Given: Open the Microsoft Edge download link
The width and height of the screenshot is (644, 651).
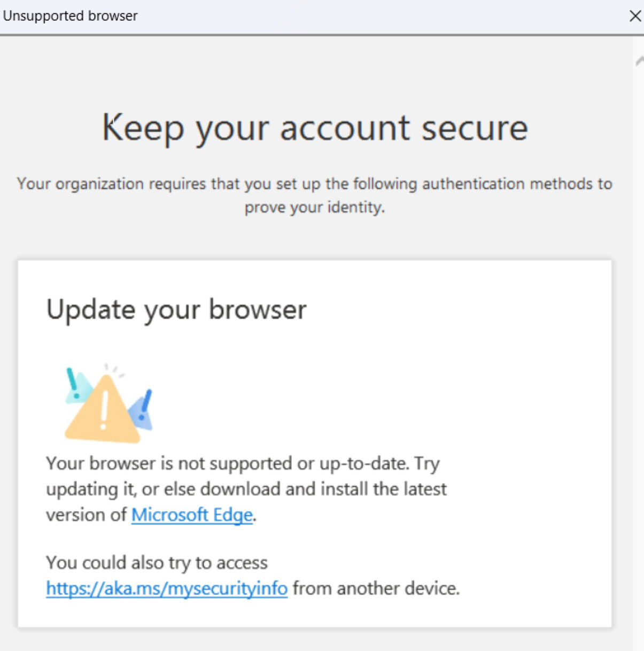Looking at the screenshot, I should click(x=192, y=515).
